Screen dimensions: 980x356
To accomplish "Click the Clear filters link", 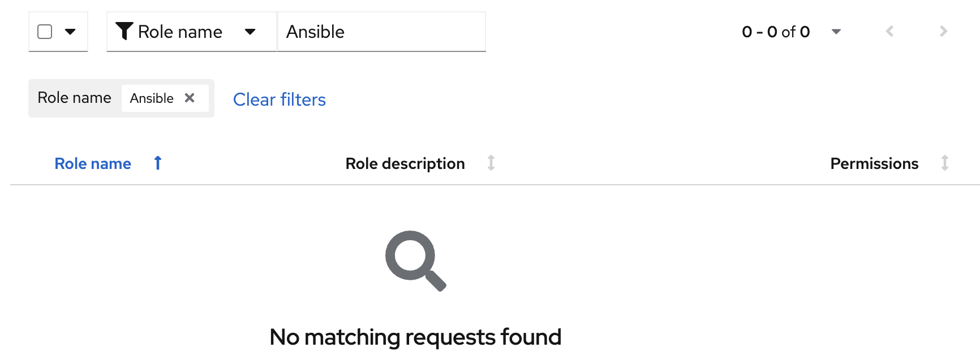I will coord(280,99).
